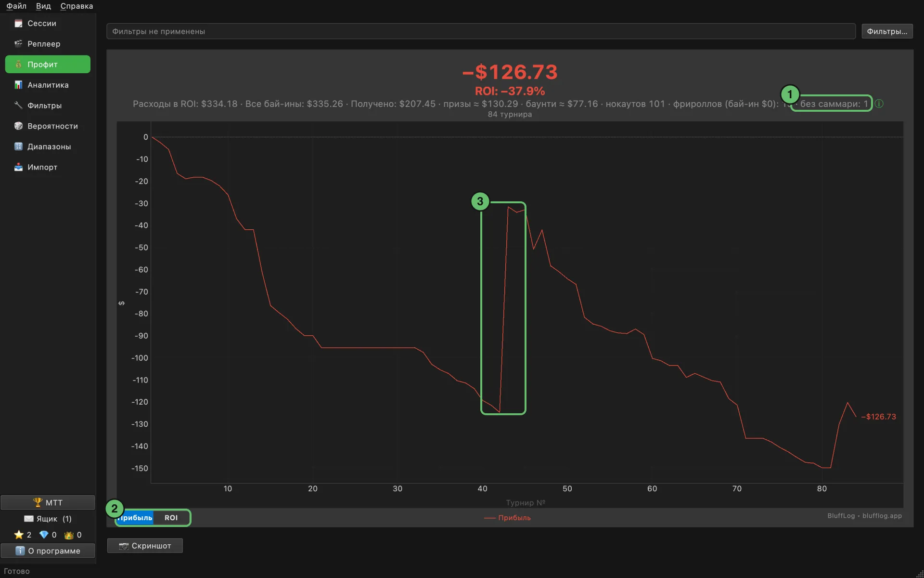Screen dimensions: 924x578
Task: Click the −$126.73 profit total heading
Action: coord(510,72)
